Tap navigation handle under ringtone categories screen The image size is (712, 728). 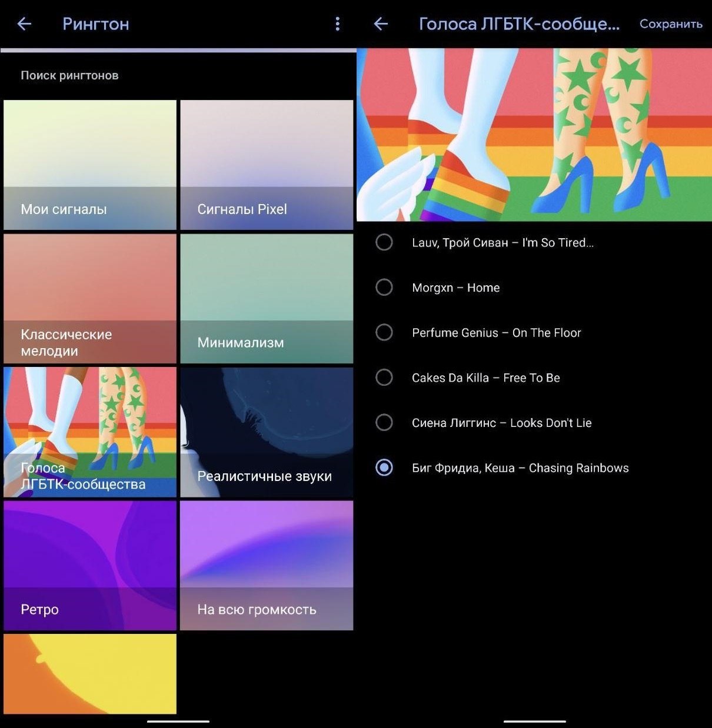178,722
